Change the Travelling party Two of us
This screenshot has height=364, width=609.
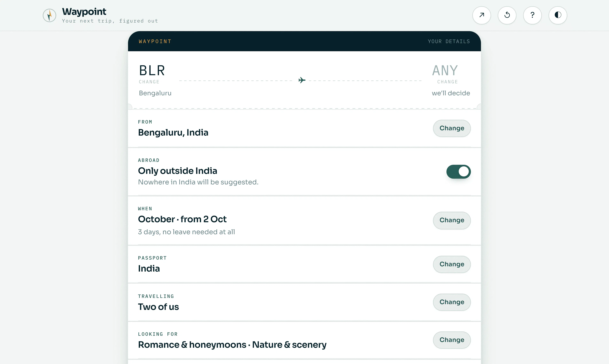pyautogui.click(x=452, y=302)
